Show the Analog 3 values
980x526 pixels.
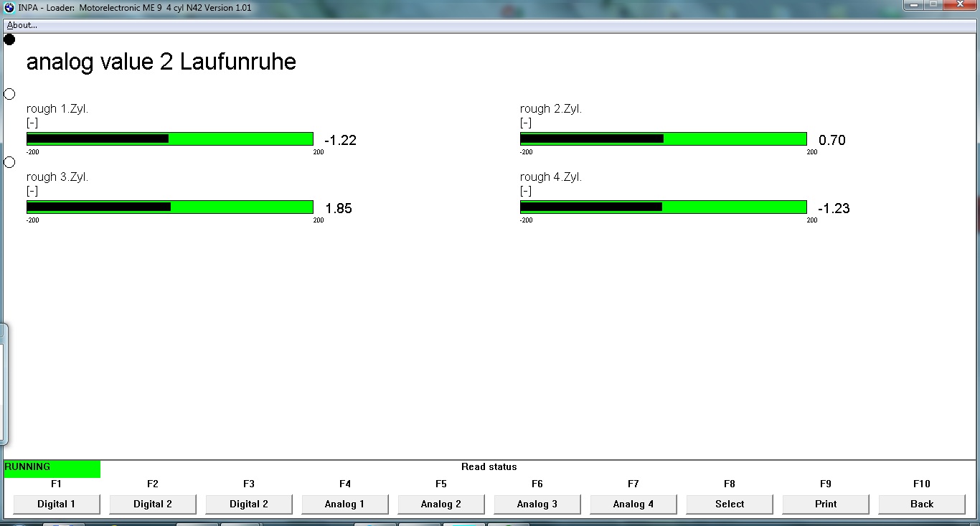click(x=537, y=504)
